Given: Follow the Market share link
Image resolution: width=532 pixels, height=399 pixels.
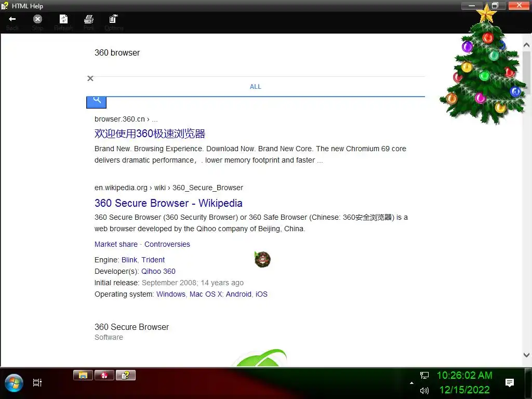Looking at the screenshot, I should (116, 244).
